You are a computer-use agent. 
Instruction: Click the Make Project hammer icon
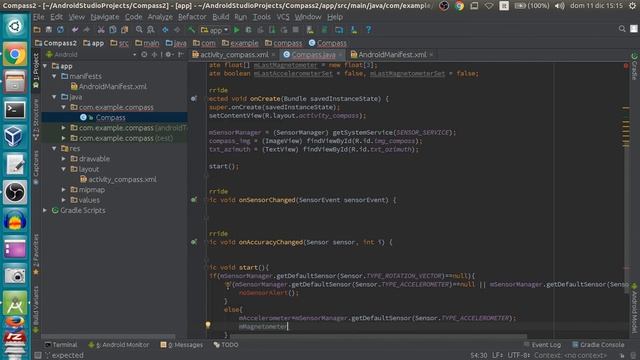191,30
